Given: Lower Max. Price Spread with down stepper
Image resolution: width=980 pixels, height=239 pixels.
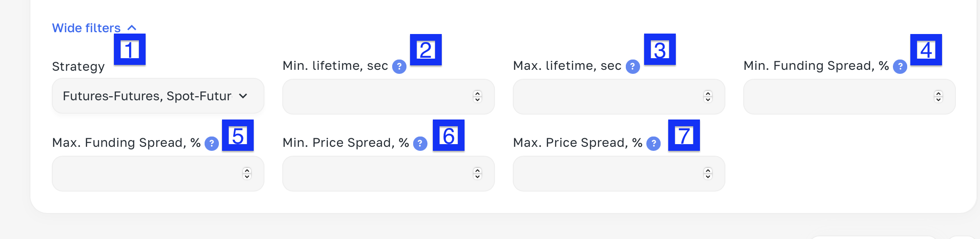Looking at the screenshot, I should [708, 177].
